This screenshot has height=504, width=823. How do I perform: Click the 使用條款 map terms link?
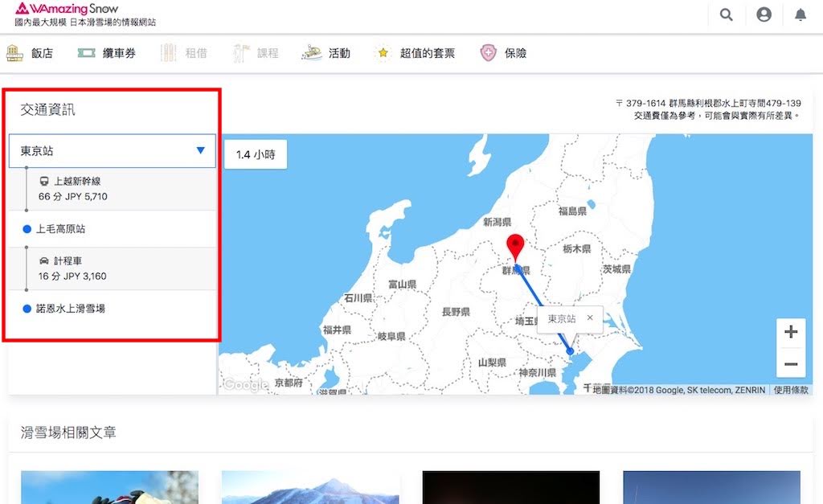[x=791, y=390]
